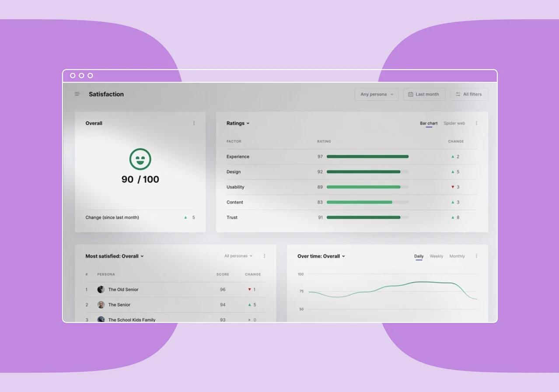This screenshot has width=559, height=392.
Task: Click The Senior persona avatar
Action: click(101, 305)
